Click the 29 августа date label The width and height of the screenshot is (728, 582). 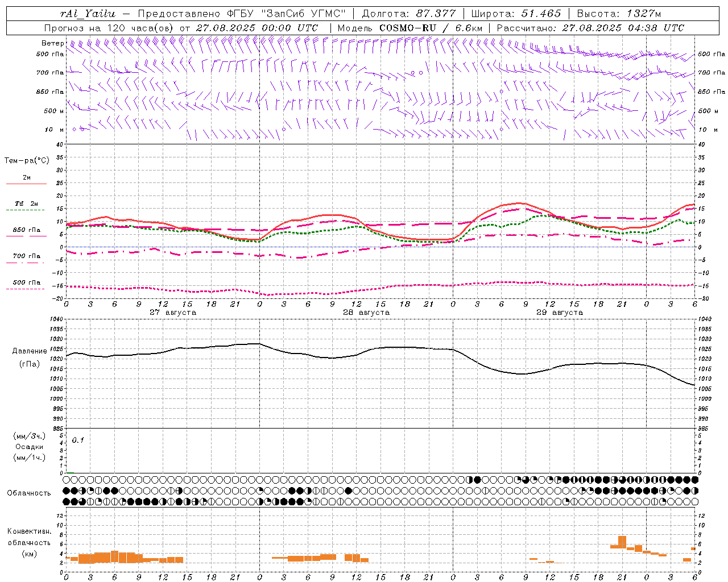[x=560, y=313]
